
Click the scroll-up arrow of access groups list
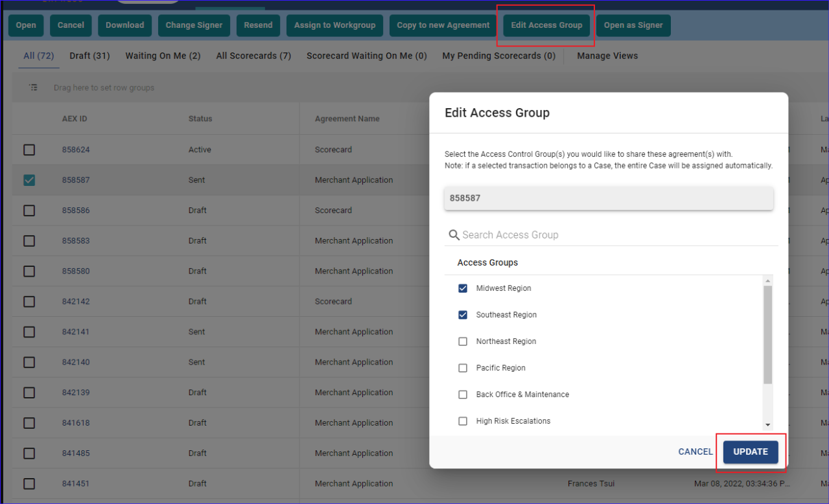click(x=768, y=281)
